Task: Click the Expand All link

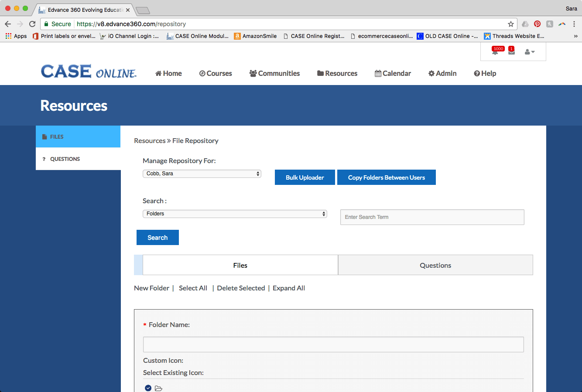Action: click(x=288, y=288)
